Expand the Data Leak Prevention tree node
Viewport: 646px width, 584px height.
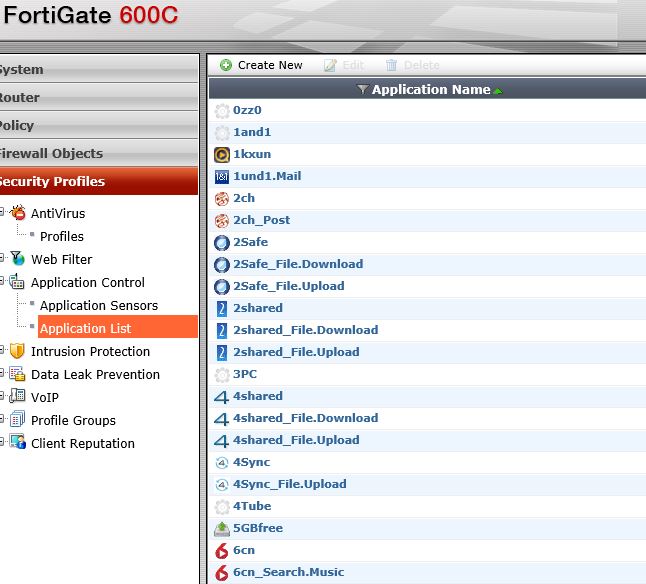pyautogui.click(x=2, y=373)
